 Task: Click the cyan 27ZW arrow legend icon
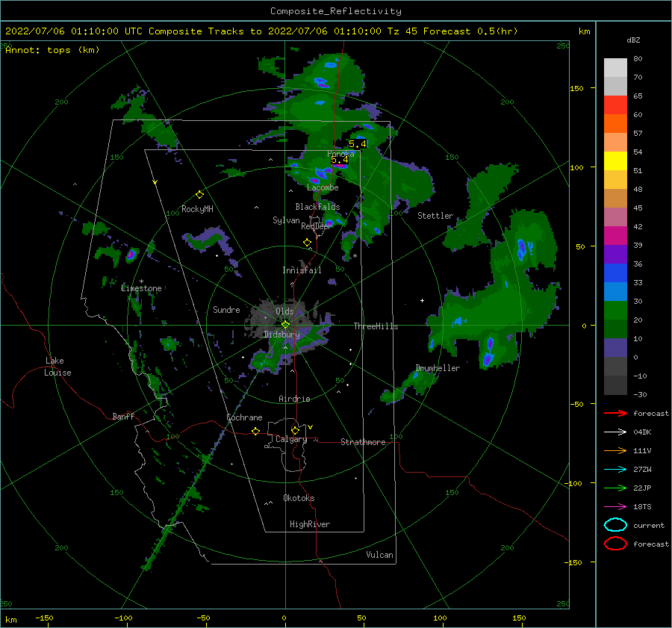(615, 470)
